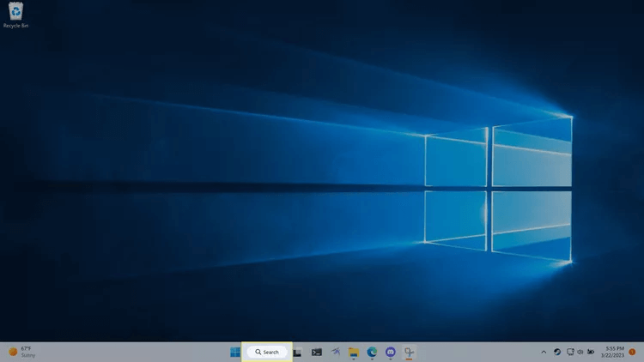
Task: Open File Explorer from the taskbar
Action: 353,352
